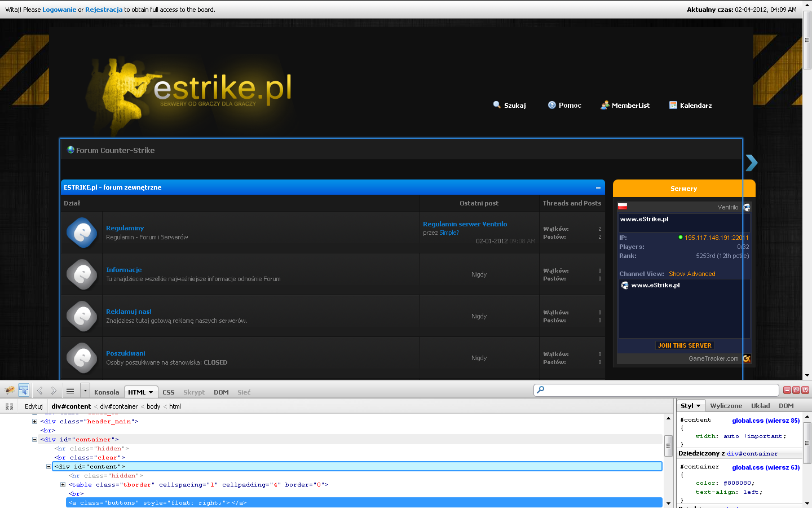Switch to the Wyliczone side tab
Screen dimensions: 812x508
pyautogui.click(x=726, y=406)
